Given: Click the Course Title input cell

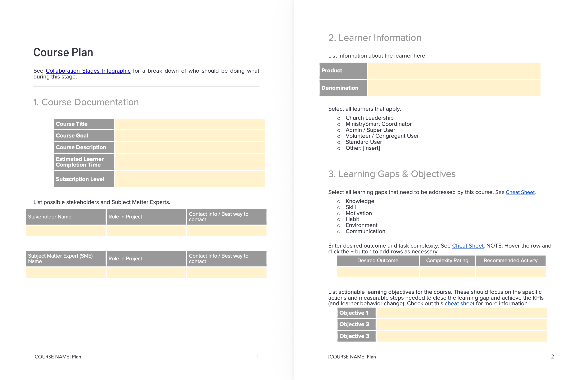Looking at the screenshot, I should pos(190,124).
